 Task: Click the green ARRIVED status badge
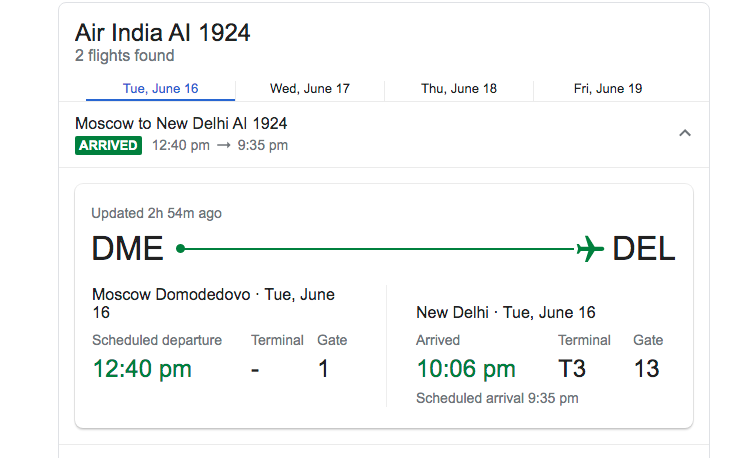(108, 146)
